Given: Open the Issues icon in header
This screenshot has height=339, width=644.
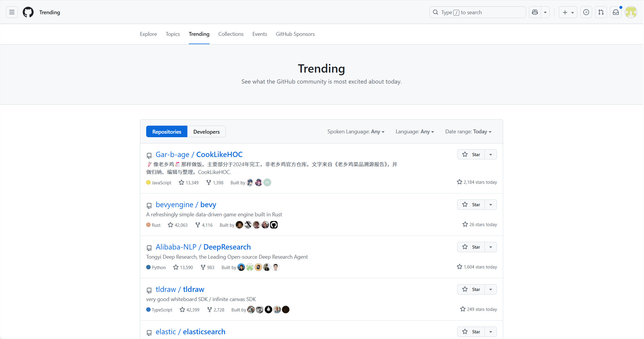Looking at the screenshot, I should [586, 12].
